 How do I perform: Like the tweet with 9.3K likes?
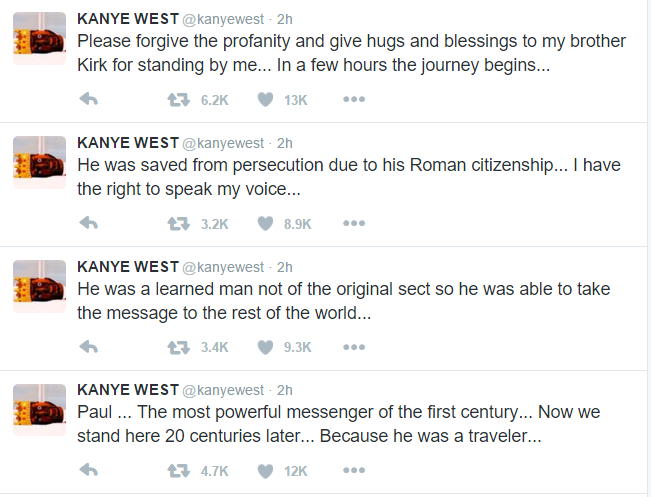tap(266, 347)
